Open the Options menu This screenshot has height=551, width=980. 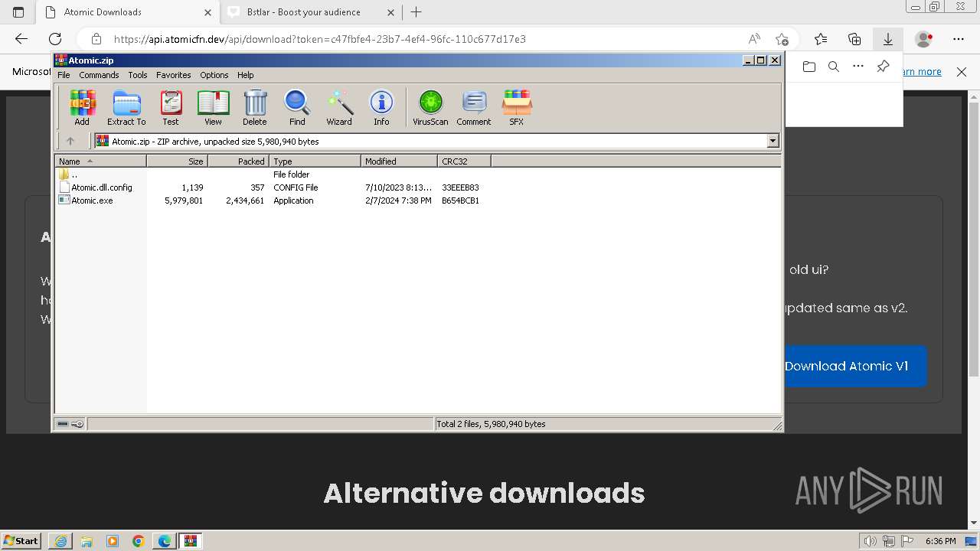(x=214, y=75)
